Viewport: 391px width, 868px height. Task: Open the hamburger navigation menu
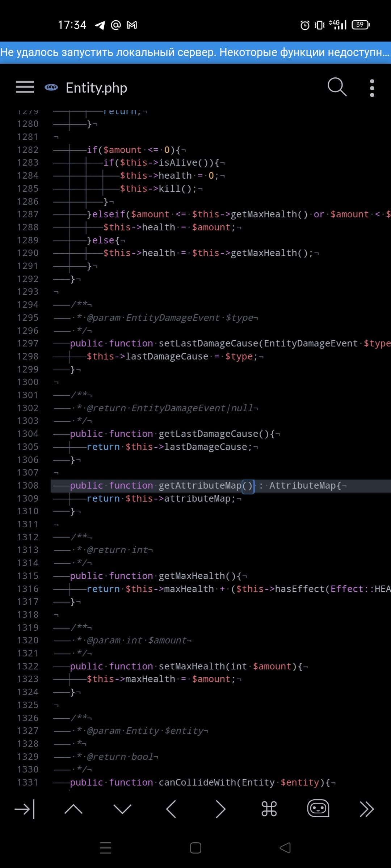25,87
